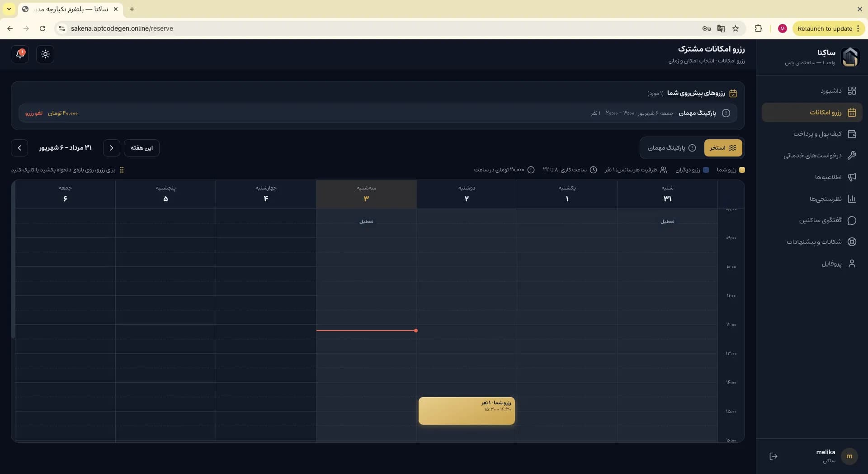
Task: Click the blue رزرو دیگران legend swatch
Action: tap(706, 170)
